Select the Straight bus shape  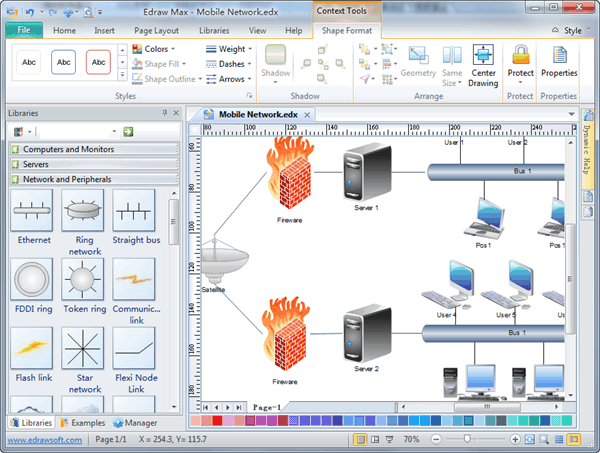134,210
